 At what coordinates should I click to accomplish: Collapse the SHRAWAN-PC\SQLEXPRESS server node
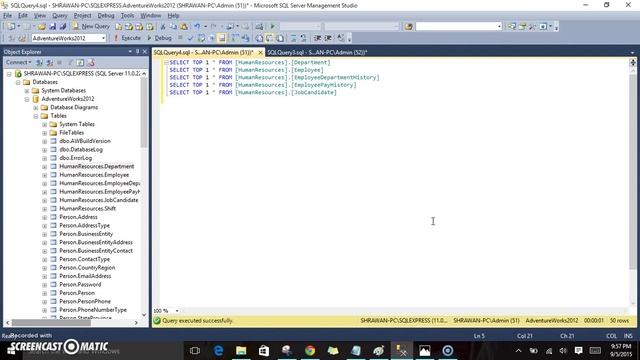click(9, 74)
